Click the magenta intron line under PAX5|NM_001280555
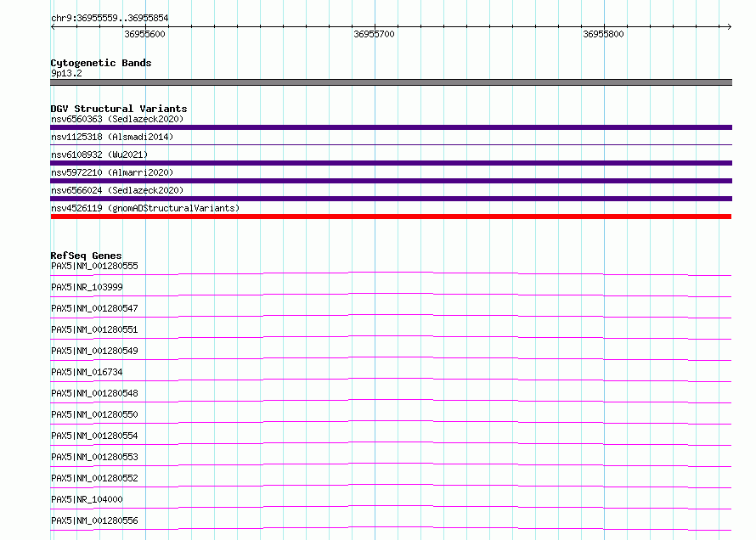This screenshot has height=540, width=756. [391, 273]
